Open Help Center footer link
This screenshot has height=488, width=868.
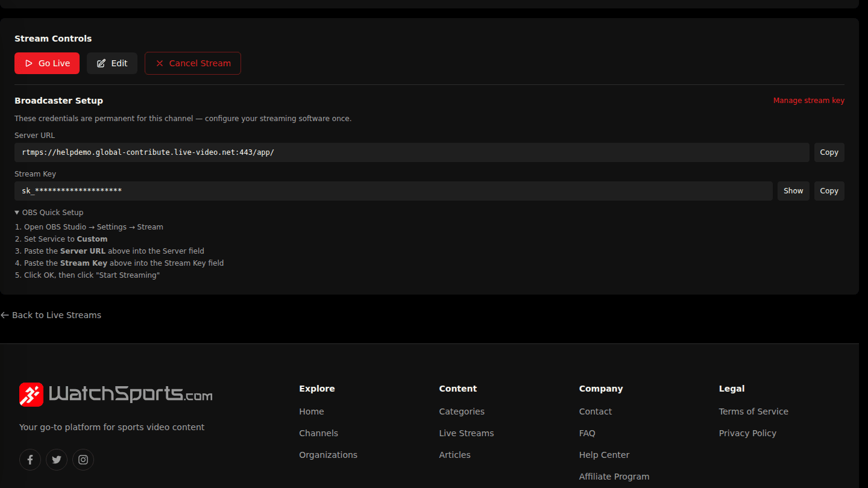click(604, 455)
